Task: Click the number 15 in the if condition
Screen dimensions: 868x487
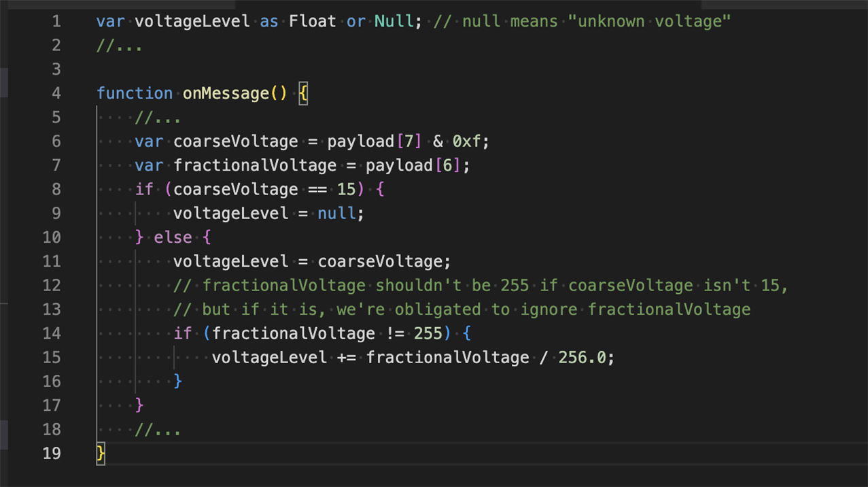Action: point(347,189)
